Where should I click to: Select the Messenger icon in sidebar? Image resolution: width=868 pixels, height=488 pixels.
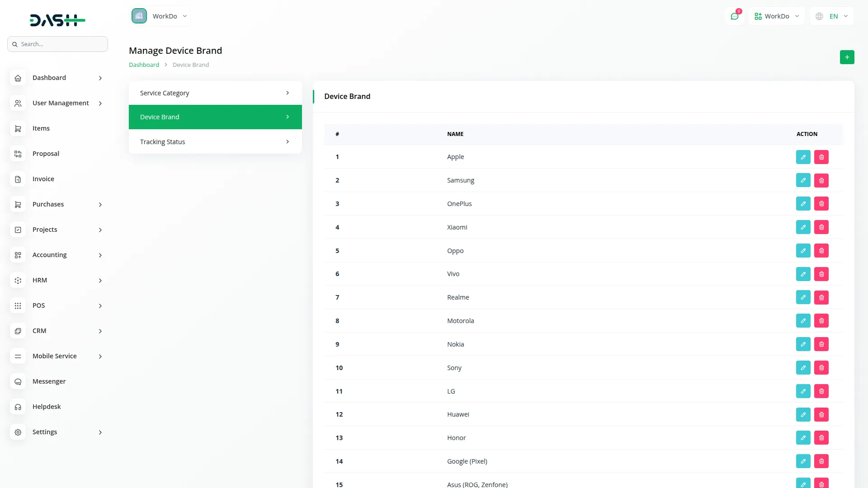(18, 381)
